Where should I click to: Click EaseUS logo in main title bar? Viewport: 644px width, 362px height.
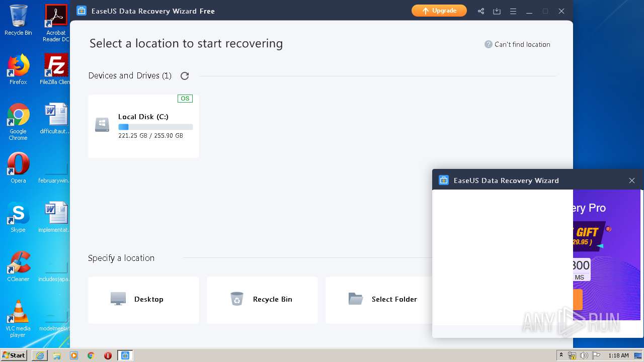point(82,11)
